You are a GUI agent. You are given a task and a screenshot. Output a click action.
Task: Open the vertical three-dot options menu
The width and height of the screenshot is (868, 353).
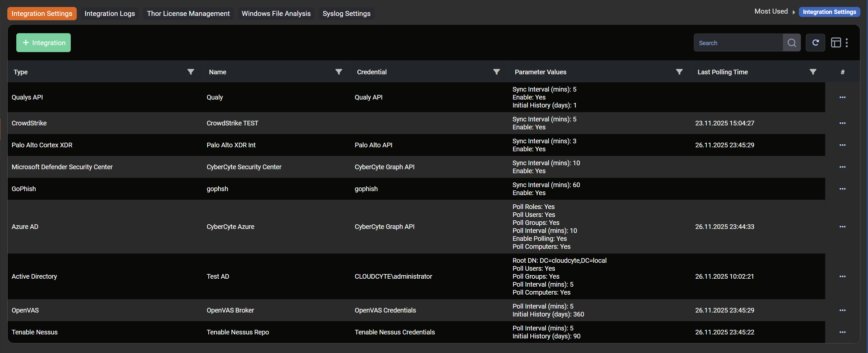(847, 43)
